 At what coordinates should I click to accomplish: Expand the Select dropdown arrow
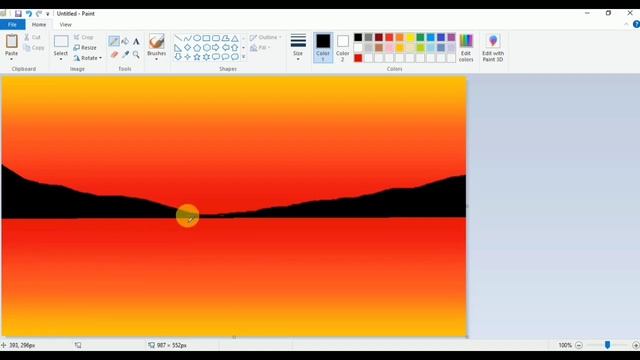tap(61, 60)
